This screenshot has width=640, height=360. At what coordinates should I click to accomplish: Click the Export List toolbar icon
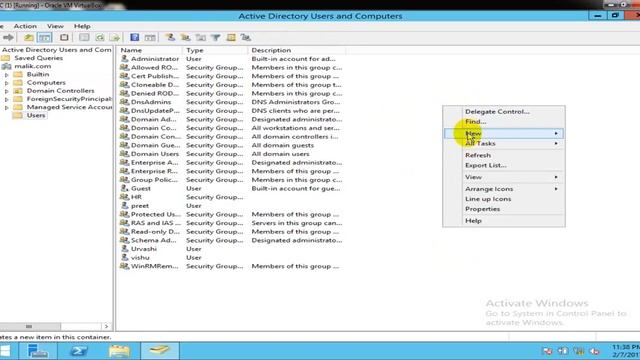[x=115, y=38]
